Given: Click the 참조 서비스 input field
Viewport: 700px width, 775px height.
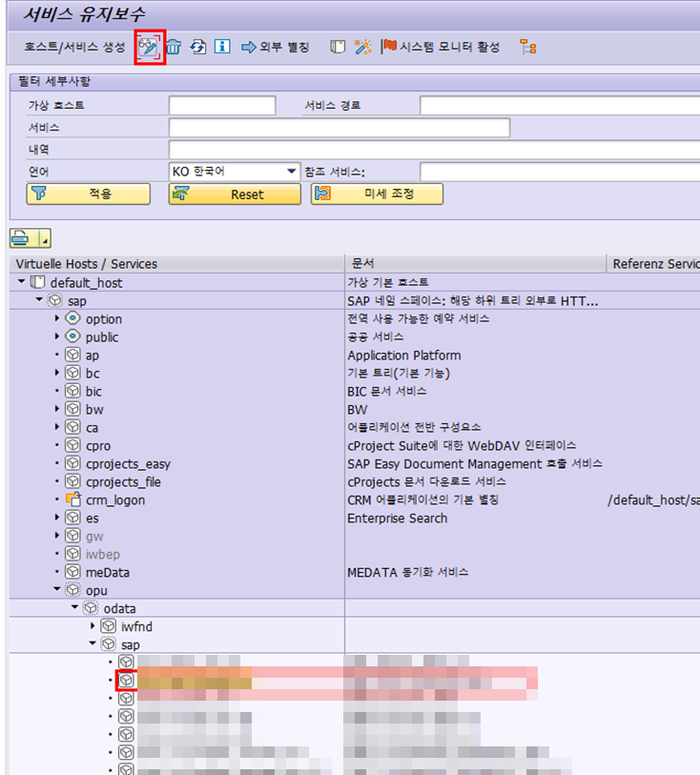Looking at the screenshot, I should coord(560,172).
